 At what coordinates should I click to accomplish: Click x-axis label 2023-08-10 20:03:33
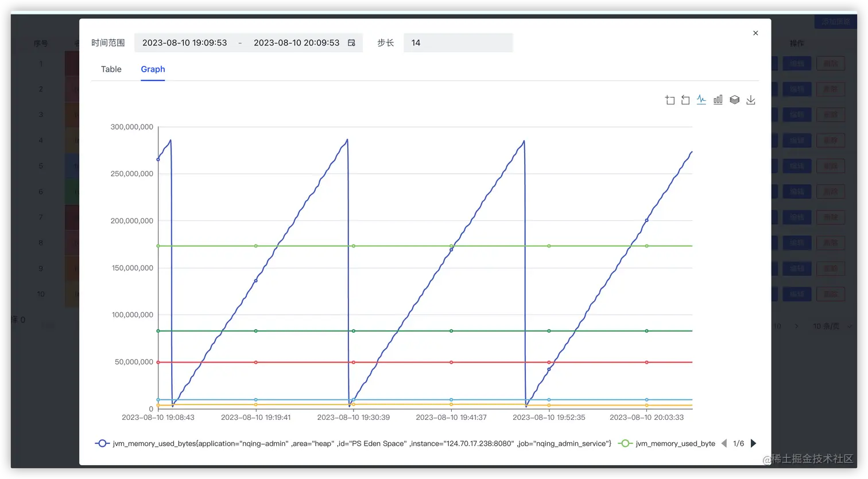646,418
